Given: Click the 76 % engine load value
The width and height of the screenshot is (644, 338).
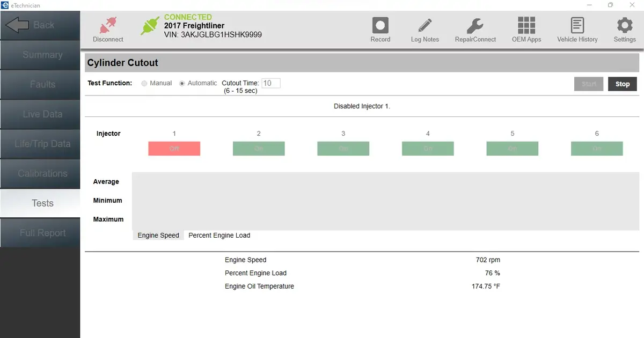Looking at the screenshot, I should (x=493, y=273).
